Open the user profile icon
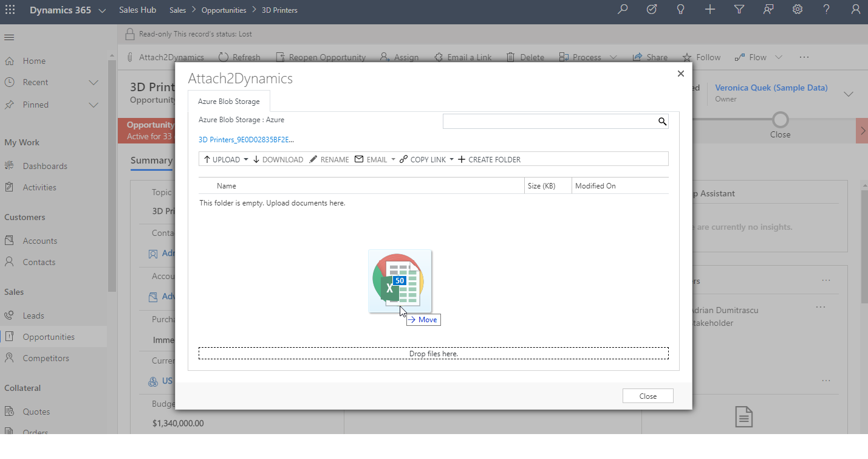Viewport: 868px width, 459px height. 856,10
